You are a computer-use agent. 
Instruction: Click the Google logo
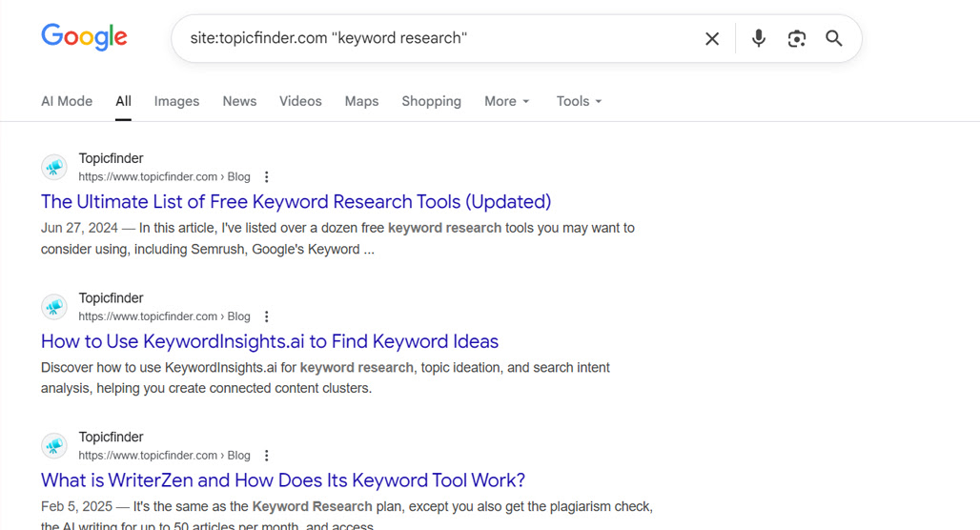(85, 37)
